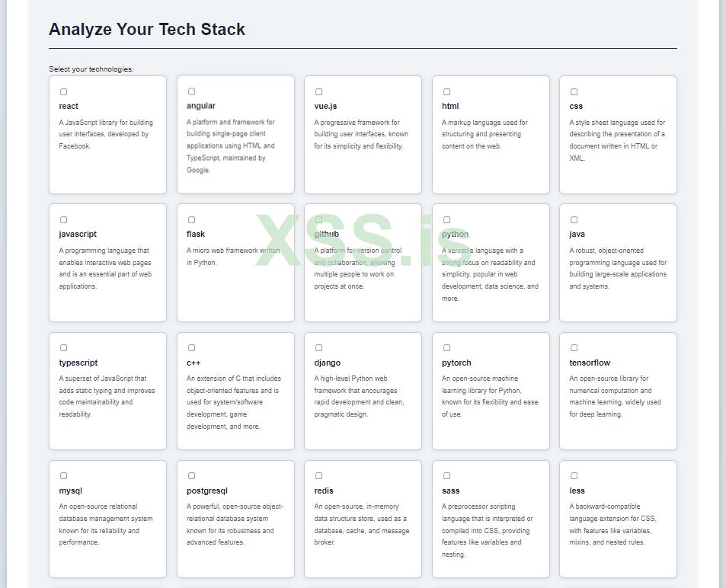This screenshot has width=726, height=588.
Task: Check the postgresql checkbox
Action: [192, 475]
